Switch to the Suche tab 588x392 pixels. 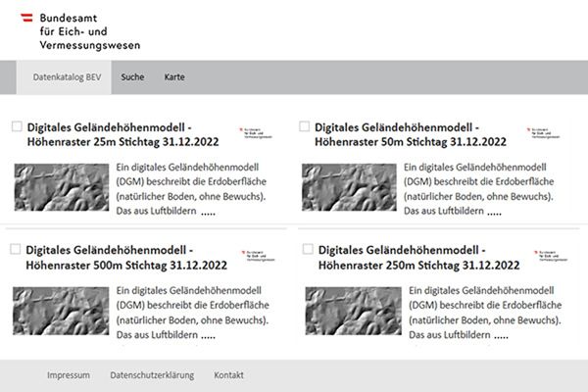132,77
